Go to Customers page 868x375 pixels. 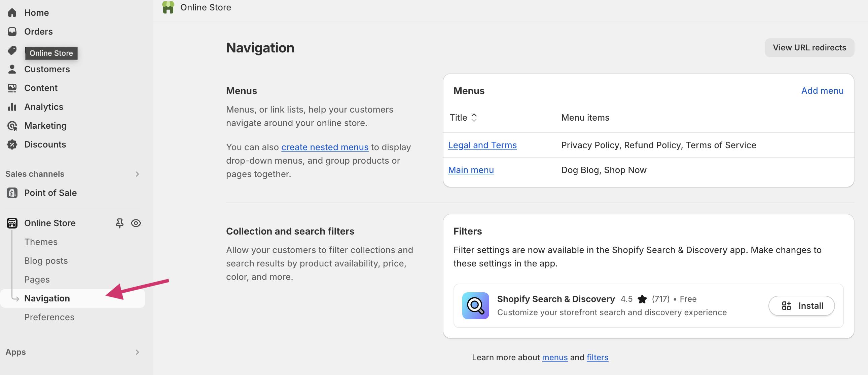click(x=47, y=69)
